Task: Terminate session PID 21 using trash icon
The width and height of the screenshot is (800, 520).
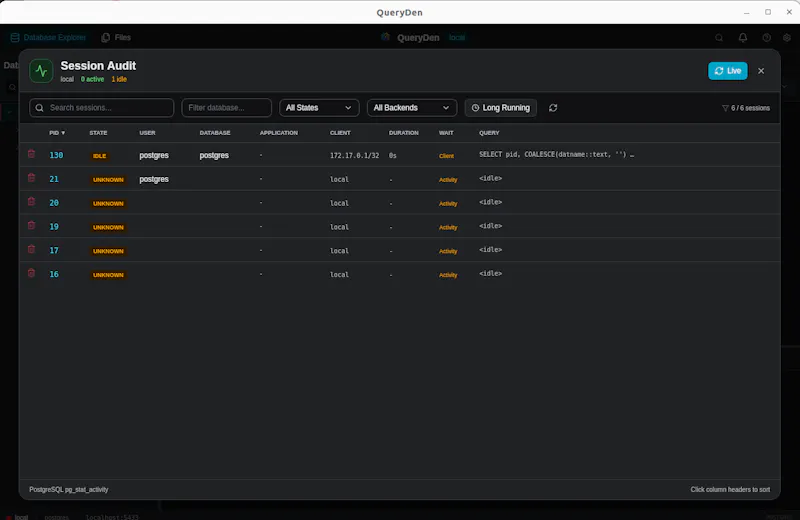Action: 31,178
